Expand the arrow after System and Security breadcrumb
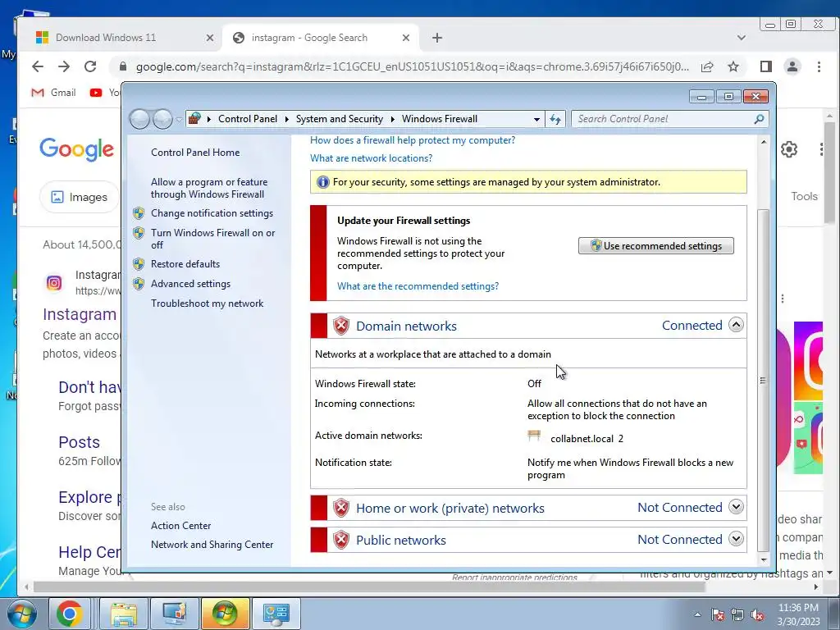 pos(393,119)
